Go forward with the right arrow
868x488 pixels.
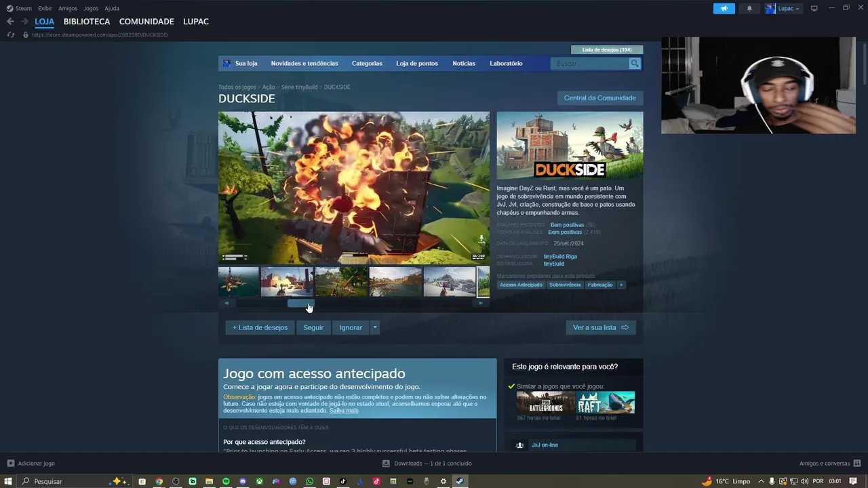point(24,22)
